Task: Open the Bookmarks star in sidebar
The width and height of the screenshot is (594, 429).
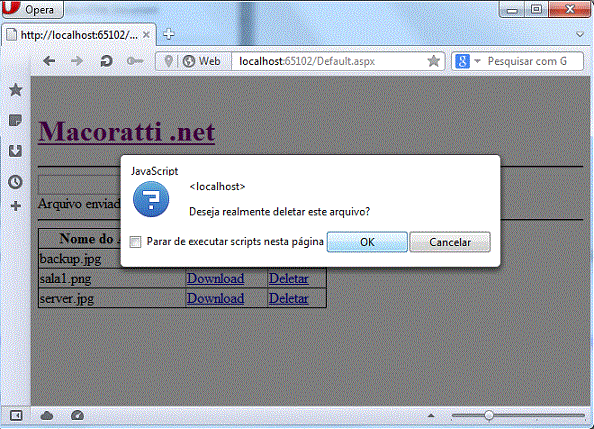Action: [x=16, y=90]
